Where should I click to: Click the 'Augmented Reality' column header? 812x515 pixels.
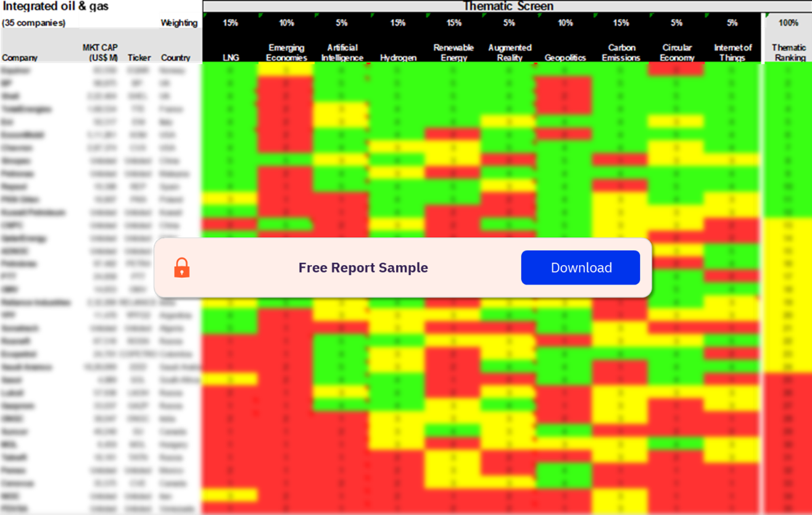pos(510,52)
